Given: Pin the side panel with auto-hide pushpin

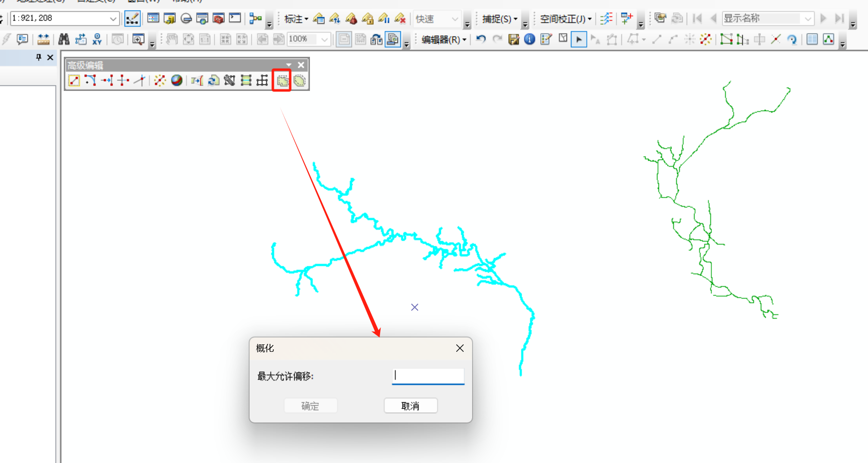Looking at the screenshot, I should [39, 57].
